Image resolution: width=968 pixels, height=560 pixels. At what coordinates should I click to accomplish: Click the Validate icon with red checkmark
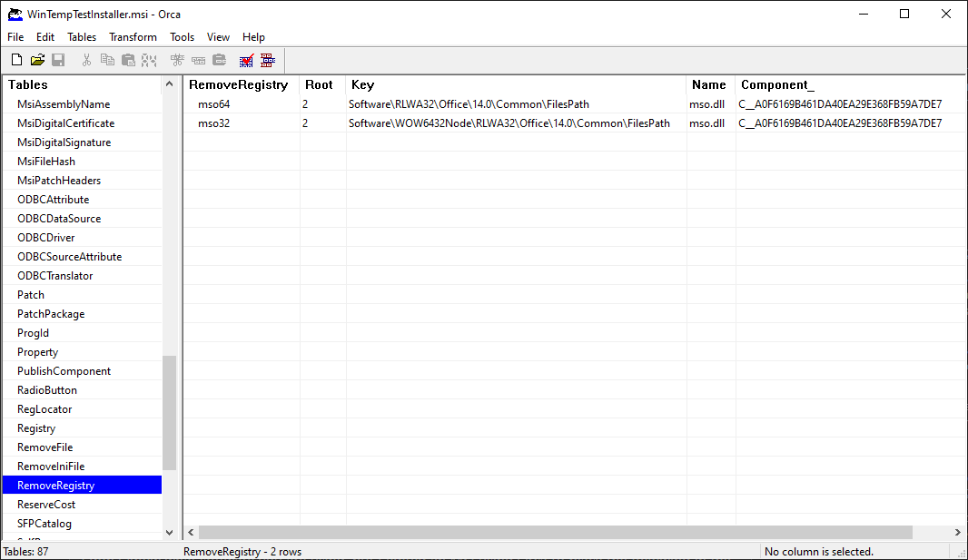point(246,60)
